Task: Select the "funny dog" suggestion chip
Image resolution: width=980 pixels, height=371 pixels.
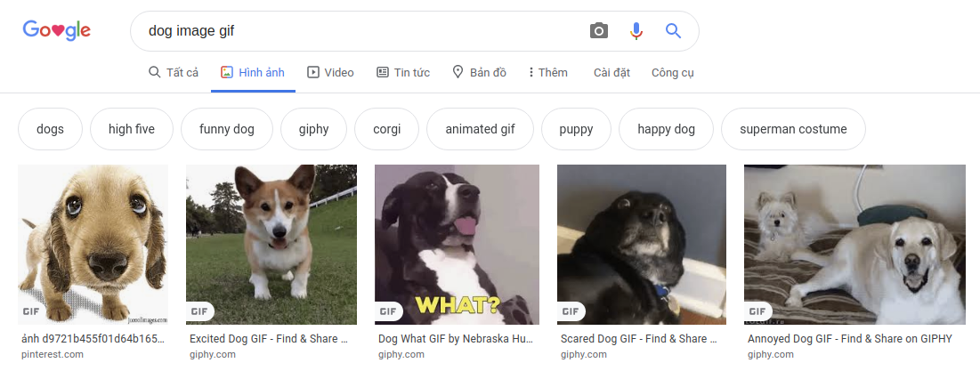Action: [227, 129]
